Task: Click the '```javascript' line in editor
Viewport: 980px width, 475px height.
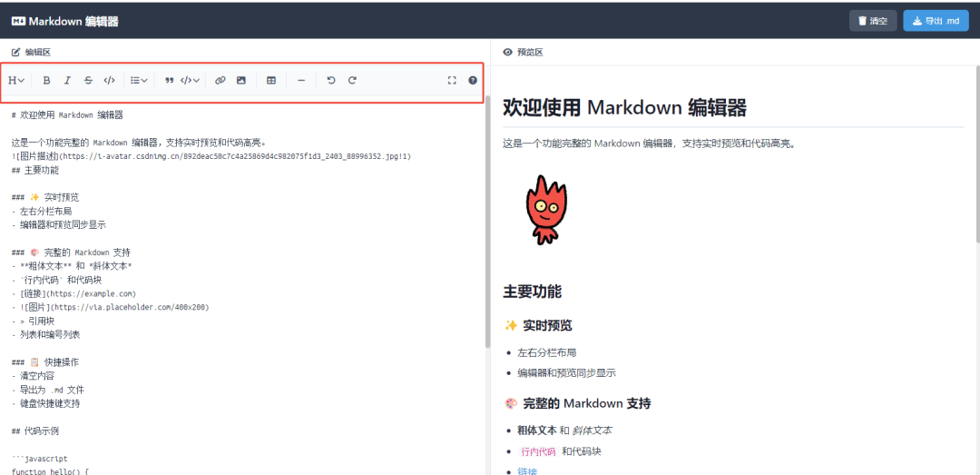Action: tap(39, 459)
